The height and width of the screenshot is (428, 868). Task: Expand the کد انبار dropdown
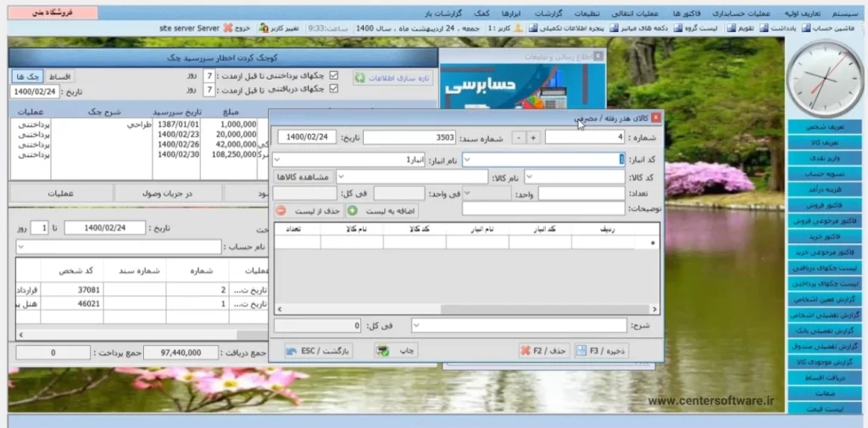(467, 160)
